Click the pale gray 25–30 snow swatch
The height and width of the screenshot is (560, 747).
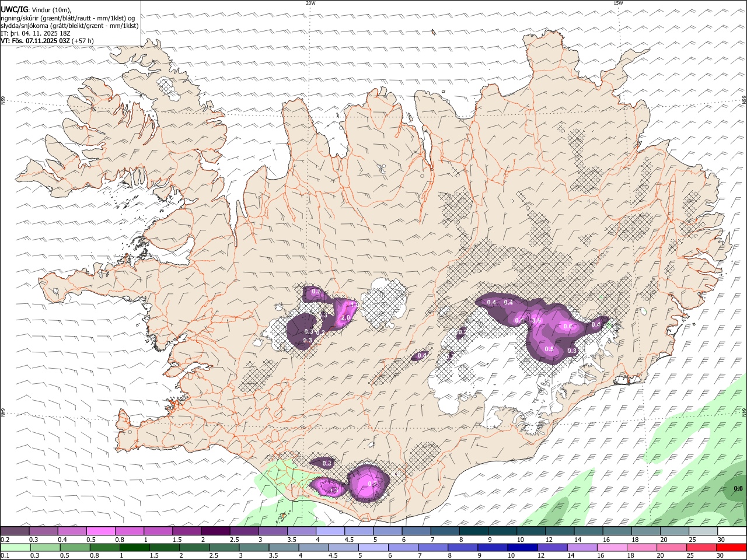click(703, 531)
